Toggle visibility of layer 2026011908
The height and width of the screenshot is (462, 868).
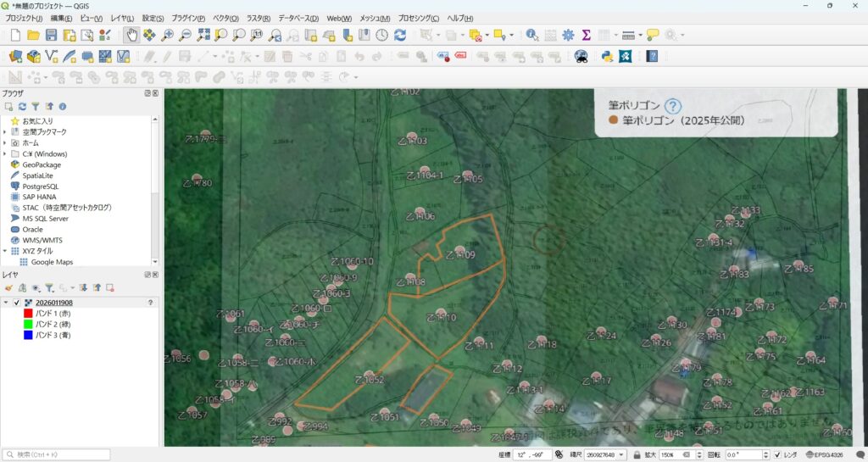click(x=17, y=303)
